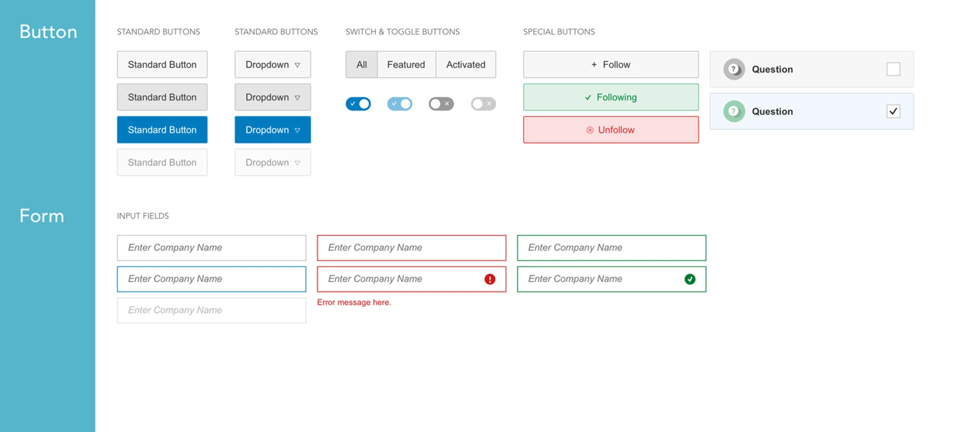Click the blue Standard Button

coord(162,130)
